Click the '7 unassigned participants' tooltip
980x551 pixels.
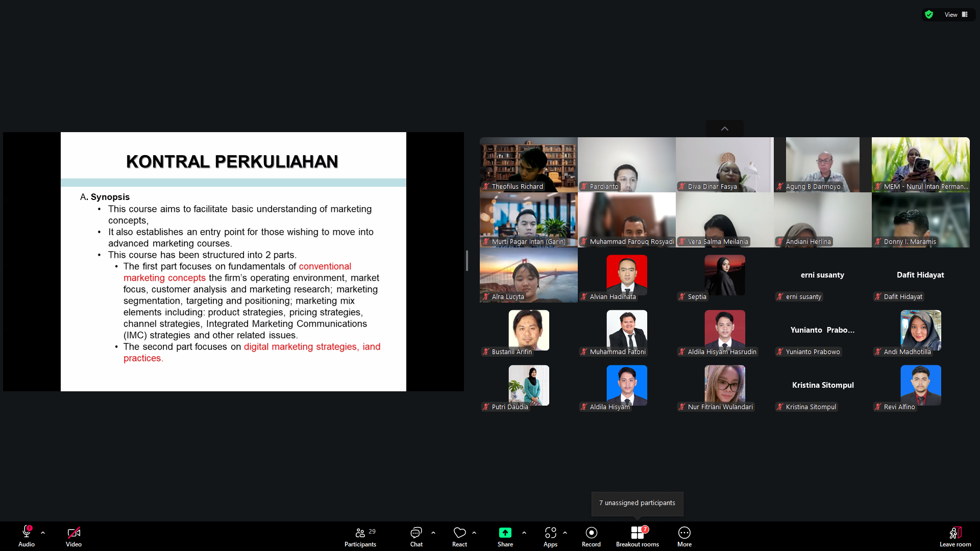coord(637,503)
